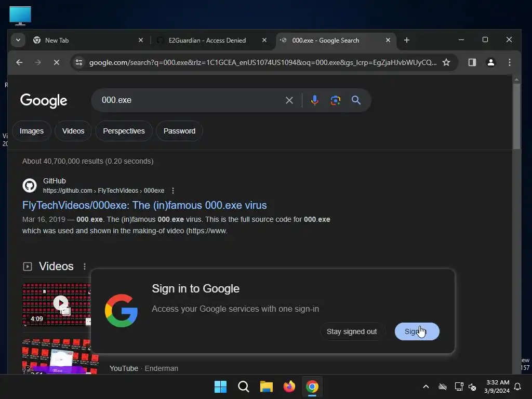Click the page vertical scrollbar thumb

tap(516, 116)
